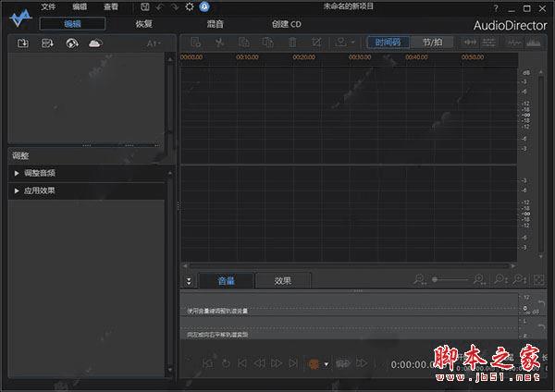This screenshot has height=392, width=555.
Task: Click the cloud import icon
Action: [95, 43]
